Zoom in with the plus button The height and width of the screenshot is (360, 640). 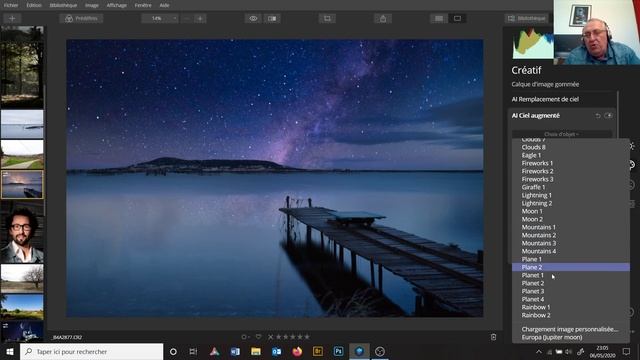(x=200, y=18)
